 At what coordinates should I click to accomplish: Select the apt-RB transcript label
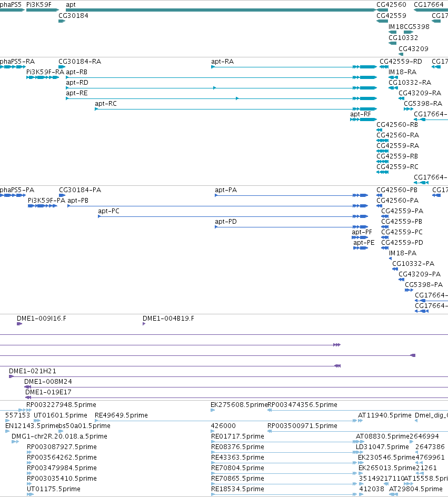click(x=77, y=72)
